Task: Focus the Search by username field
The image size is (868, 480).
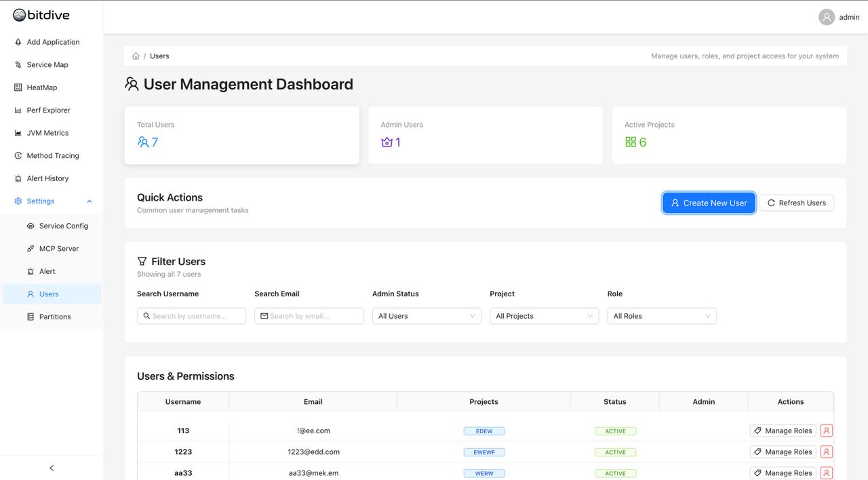Action: point(191,316)
